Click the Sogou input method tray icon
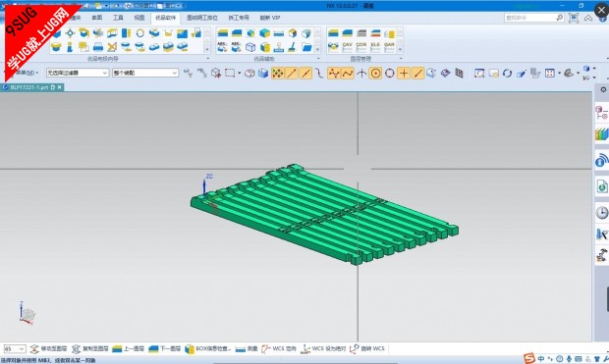 click(528, 358)
